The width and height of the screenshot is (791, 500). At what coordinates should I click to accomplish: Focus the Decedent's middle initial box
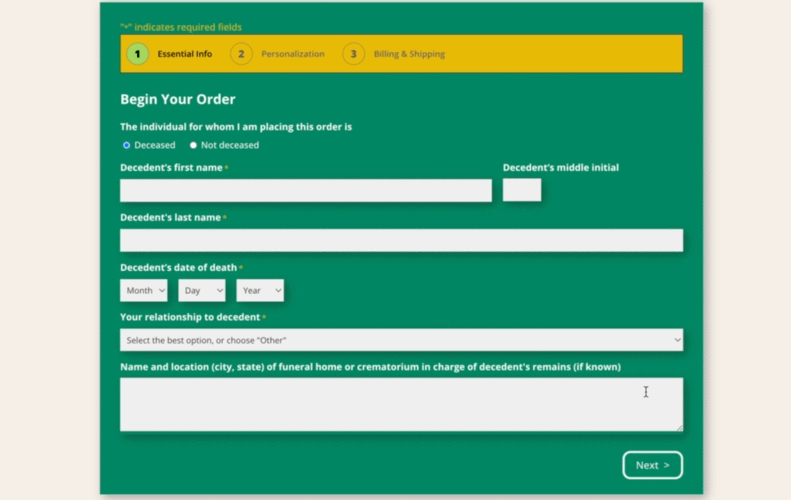[522, 190]
